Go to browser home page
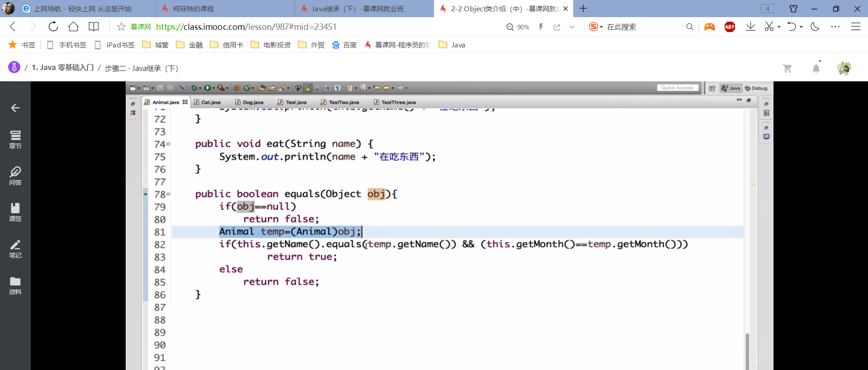Viewport: 868px width, 370px height. 73,27
